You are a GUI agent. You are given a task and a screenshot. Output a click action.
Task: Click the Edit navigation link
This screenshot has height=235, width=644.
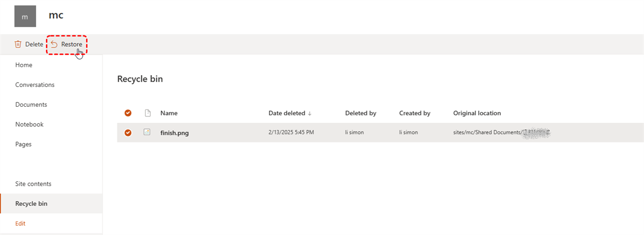(20, 223)
